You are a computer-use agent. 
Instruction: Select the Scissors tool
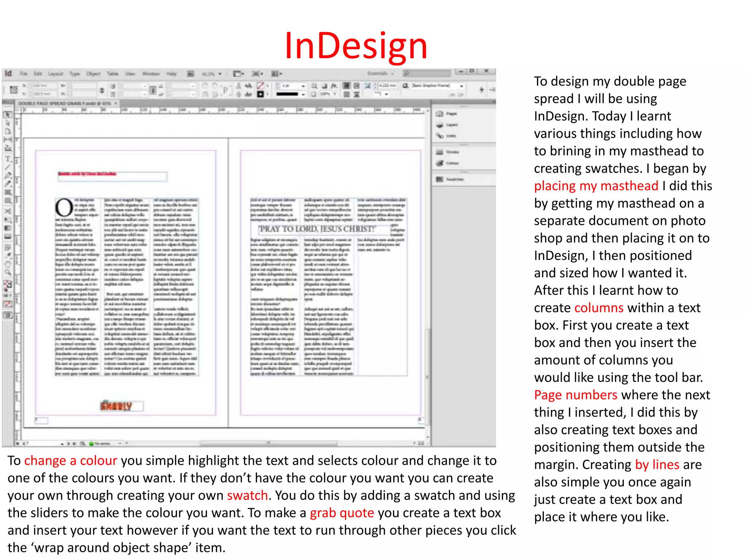[x=8, y=211]
